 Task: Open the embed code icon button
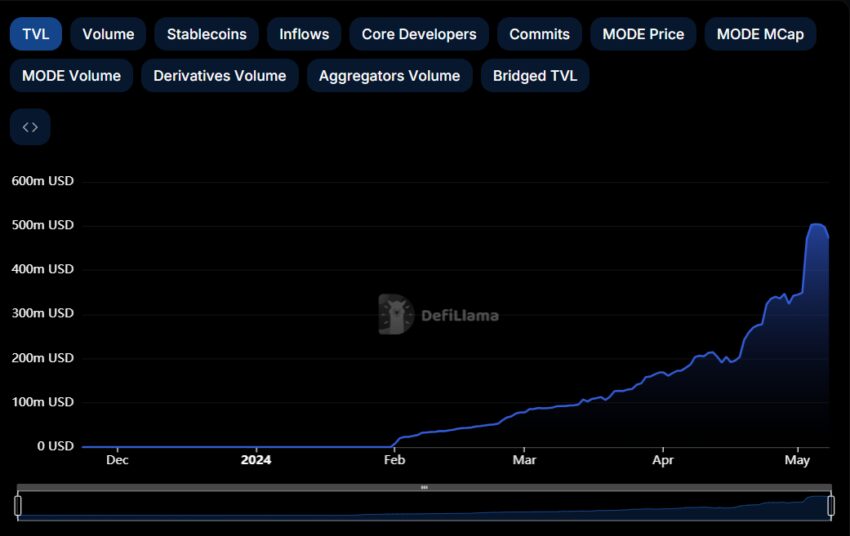pos(30,127)
